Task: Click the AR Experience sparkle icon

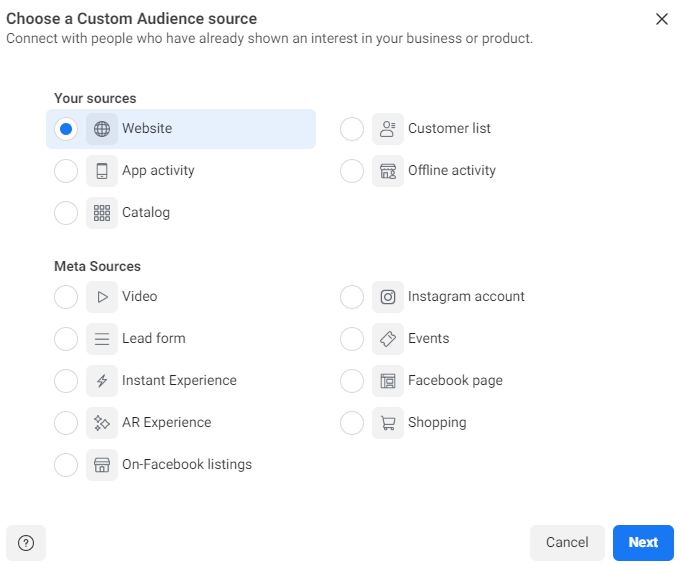Action: (x=102, y=423)
